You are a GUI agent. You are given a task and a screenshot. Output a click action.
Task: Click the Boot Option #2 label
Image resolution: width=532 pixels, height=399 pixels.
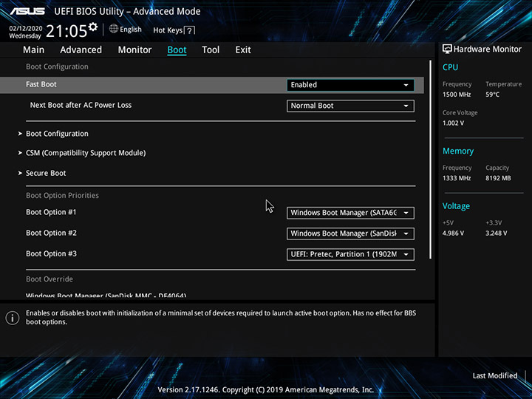pyautogui.click(x=51, y=233)
